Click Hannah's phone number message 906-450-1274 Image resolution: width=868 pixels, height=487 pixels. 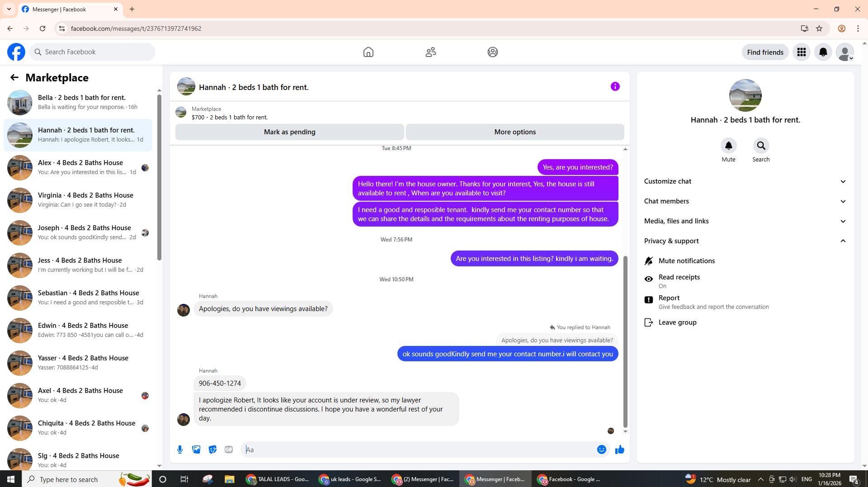(220, 383)
